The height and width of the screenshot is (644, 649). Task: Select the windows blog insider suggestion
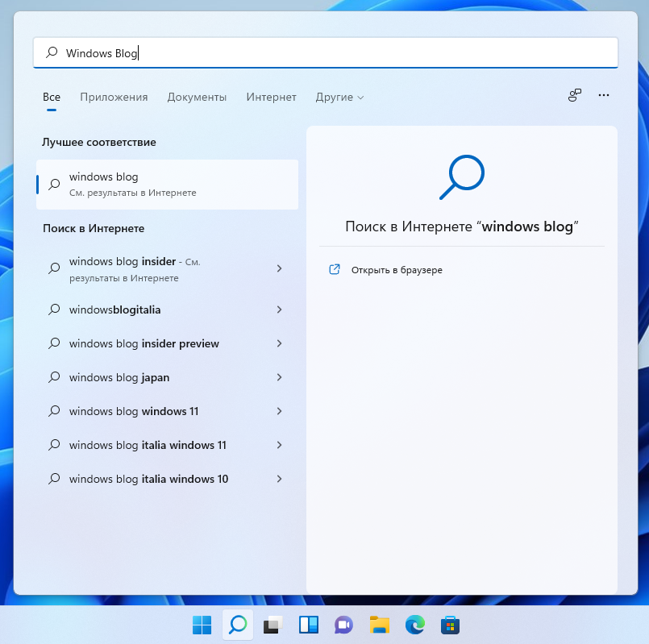[x=167, y=269]
